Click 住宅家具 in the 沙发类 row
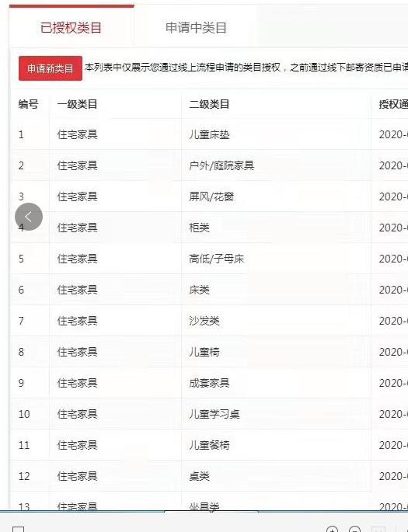Screen dimensions: 408x532 tap(78, 321)
